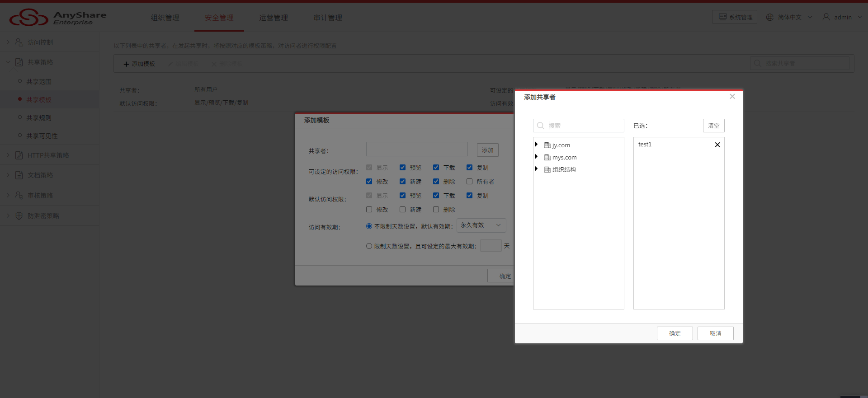
Task: Toggle 修改 under 可设定的访问权限
Action: pos(369,182)
